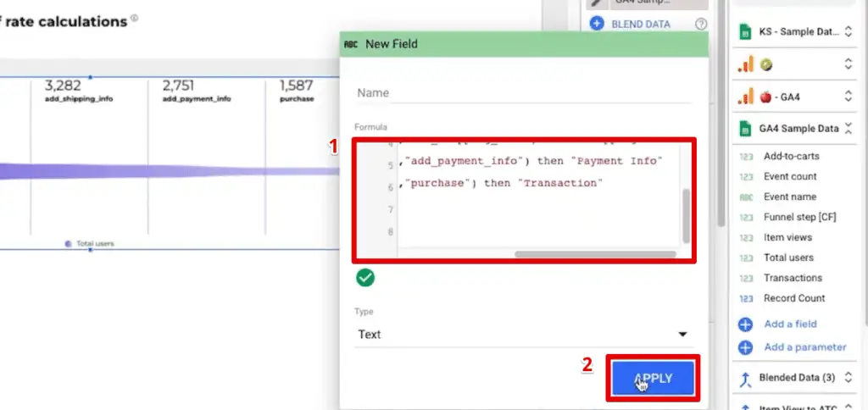Click the add_shipping_info funnel step label
The height and width of the screenshot is (410, 868).
[x=79, y=99]
